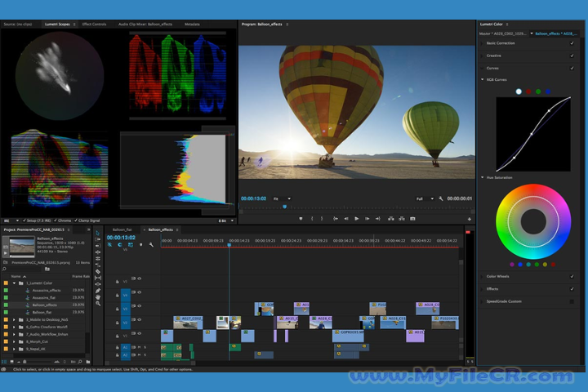Step forward one frame in Program monitor

[x=367, y=218]
